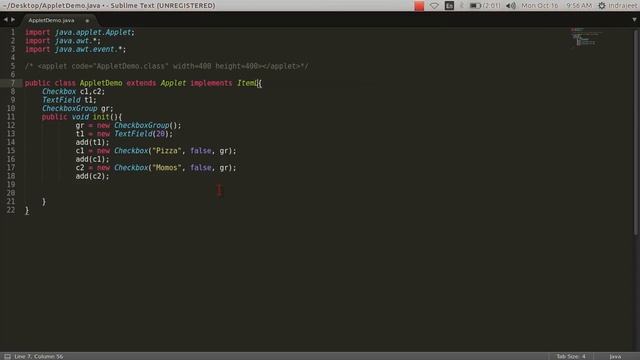Image resolution: width=640 pixels, height=360 pixels.
Task: Open the system settings gear menu
Action: [602, 6]
